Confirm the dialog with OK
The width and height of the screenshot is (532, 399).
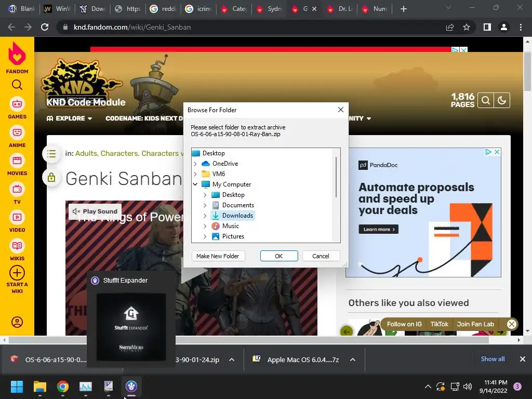[x=279, y=256]
